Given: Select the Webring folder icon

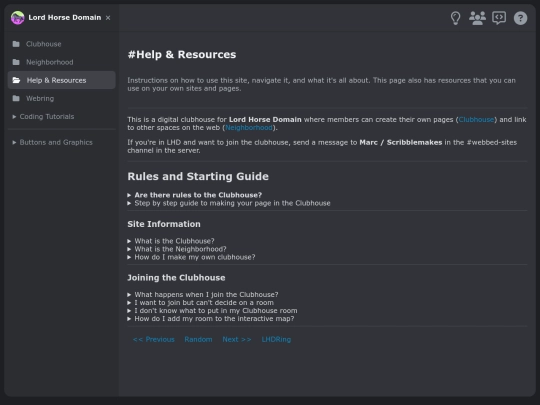Looking at the screenshot, I should pyautogui.click(x=16, y=98).
